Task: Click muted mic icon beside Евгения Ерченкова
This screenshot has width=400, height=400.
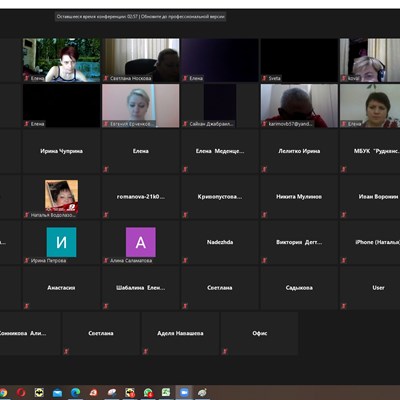Action: (106, 124)
